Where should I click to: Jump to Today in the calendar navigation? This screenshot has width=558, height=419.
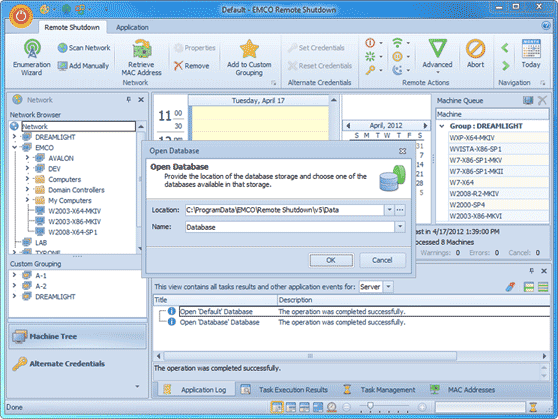click(x=531, y=53)
